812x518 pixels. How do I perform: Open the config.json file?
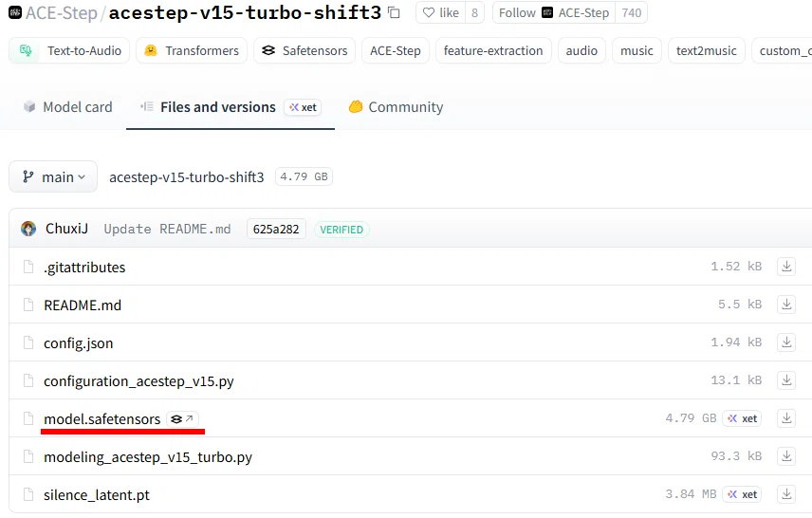pyautogui.click(x=78, y=342)
